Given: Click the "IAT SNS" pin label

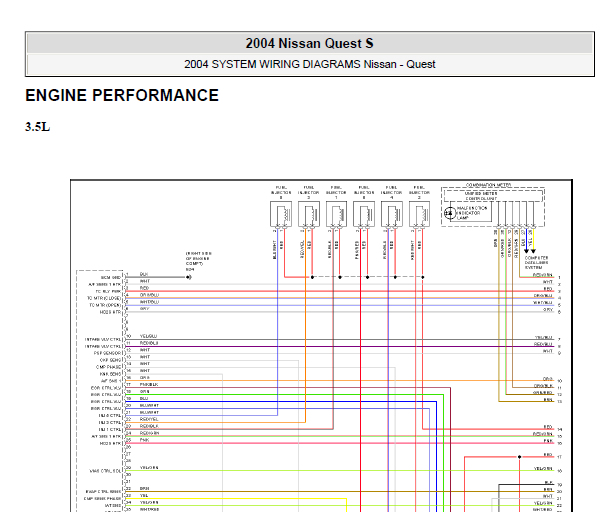Looking at the screenshot, I should (113, 505).
